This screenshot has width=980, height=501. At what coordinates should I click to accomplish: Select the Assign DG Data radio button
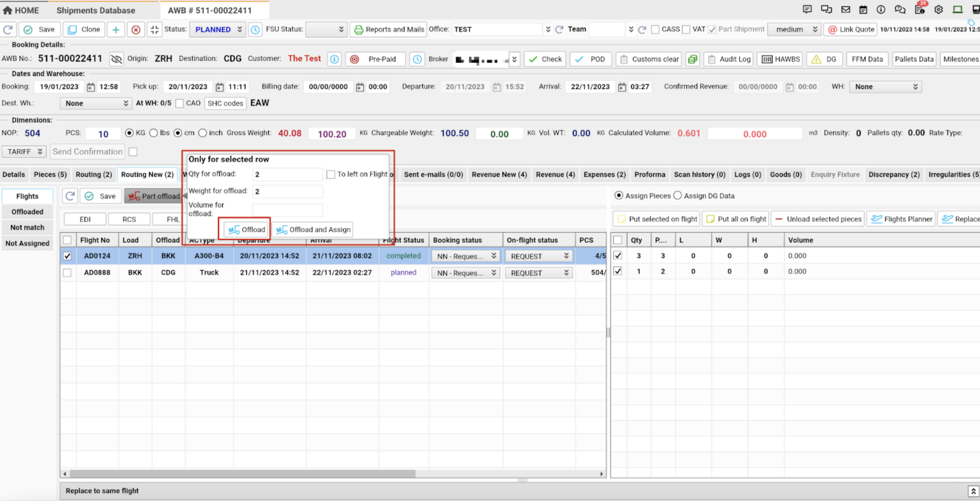tap(677, 195)
